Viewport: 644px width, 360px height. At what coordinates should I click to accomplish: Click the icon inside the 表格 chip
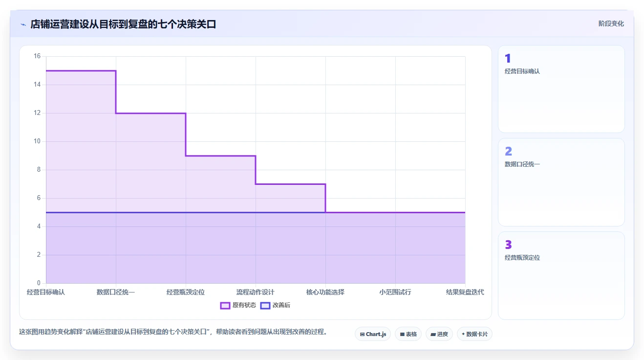pyautogui.click(x=402, y=335)
